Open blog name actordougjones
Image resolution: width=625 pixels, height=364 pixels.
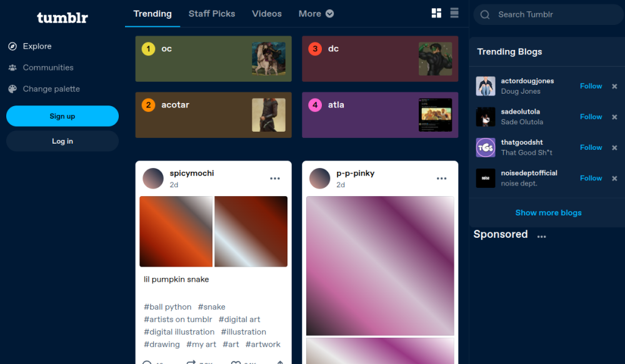pos(527,81)
